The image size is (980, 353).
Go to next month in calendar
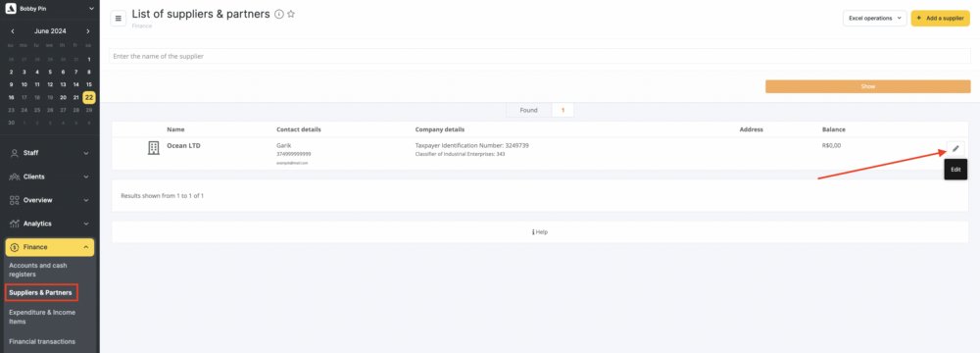coord(88,31)
